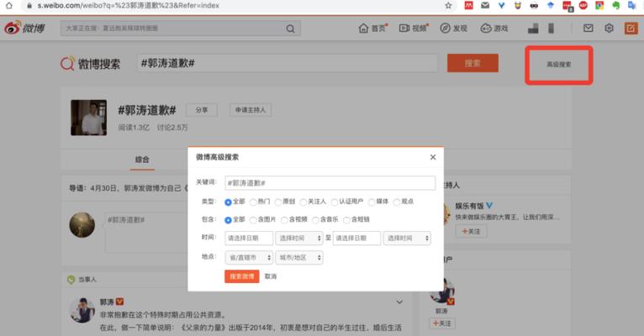Select the 媒体 type radio
The width and height of the screenshot is (644, 336).
click(x=372, y=202)
